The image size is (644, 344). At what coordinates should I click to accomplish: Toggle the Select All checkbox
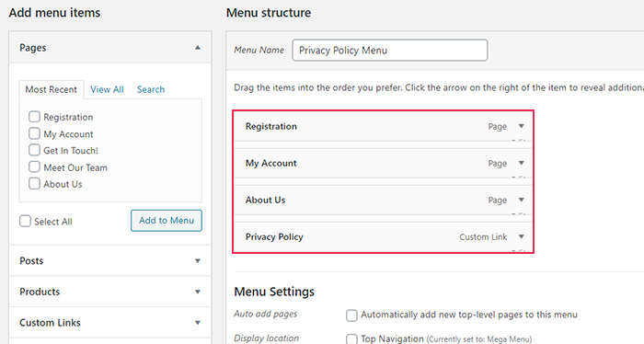(25, 222)
